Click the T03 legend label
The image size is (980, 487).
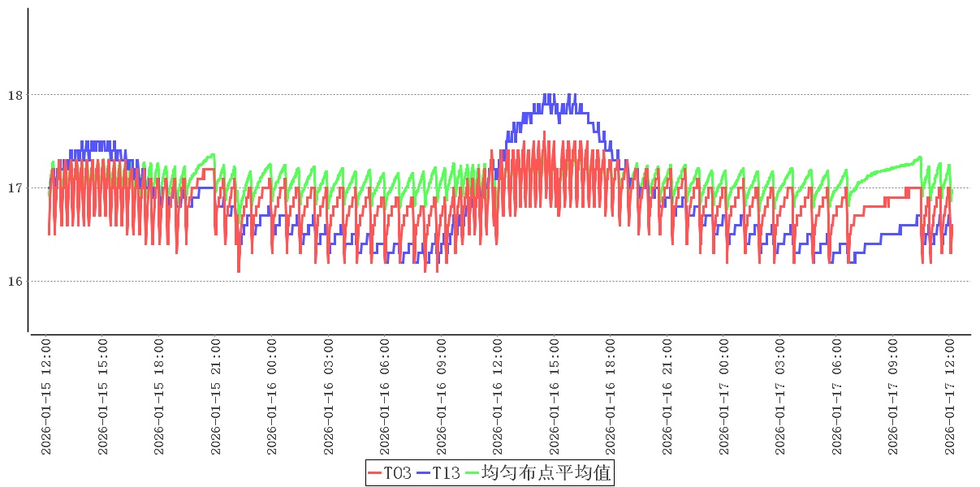[x=397, y=472]
